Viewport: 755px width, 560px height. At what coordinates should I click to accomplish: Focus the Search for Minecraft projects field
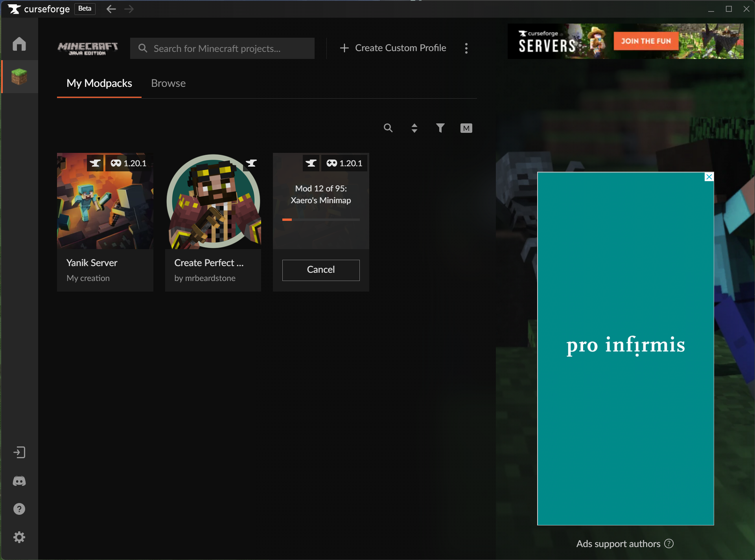(222, 48)
